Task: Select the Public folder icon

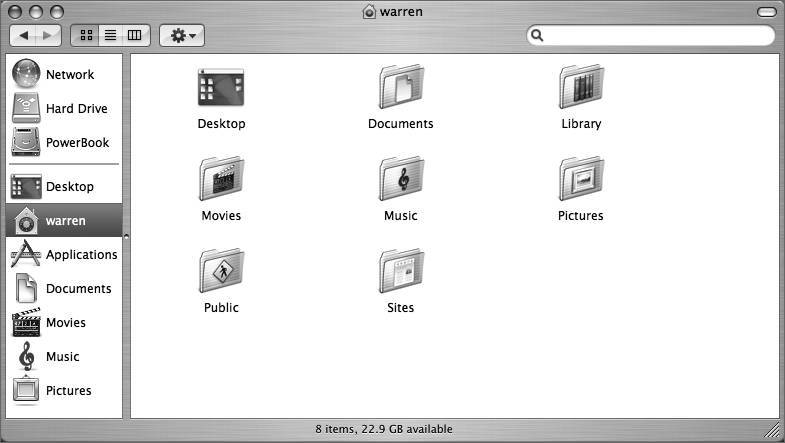Action: (x=221, y=270)
